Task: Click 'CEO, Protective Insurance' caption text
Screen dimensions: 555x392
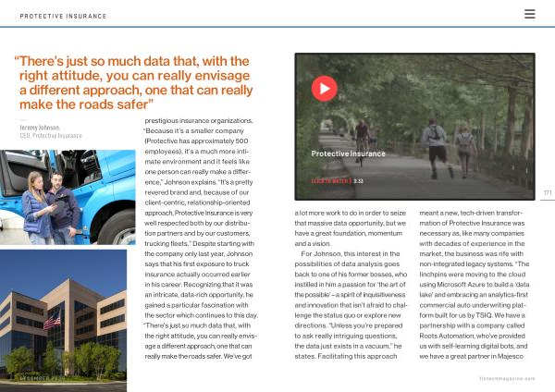Action: pos(51,135)
